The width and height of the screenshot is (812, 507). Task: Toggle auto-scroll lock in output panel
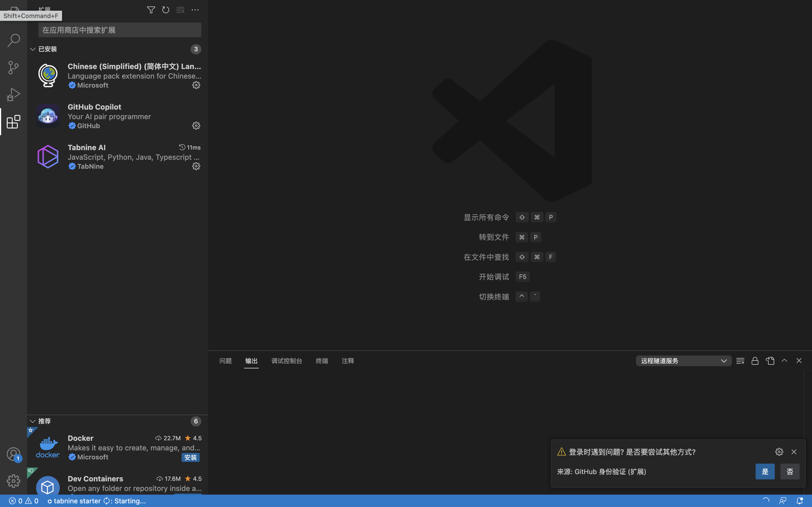coord(754,361)
